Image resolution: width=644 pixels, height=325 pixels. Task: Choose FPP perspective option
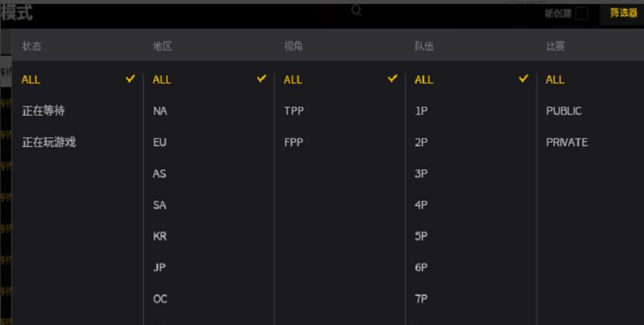coord(293,142)
